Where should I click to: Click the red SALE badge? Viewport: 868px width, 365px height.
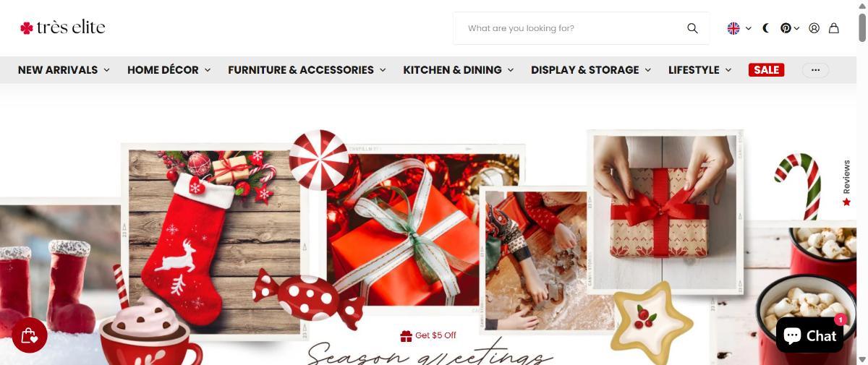click(x=766, y=70)
